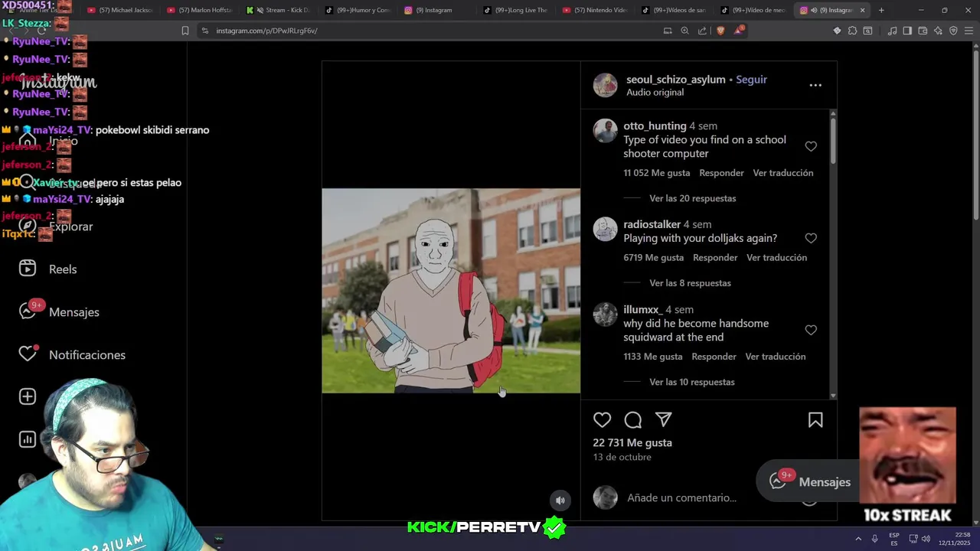Like the Instagram post with heart icon
The image size is (980, 551).
pyautogui.click(x=603, y=420)
